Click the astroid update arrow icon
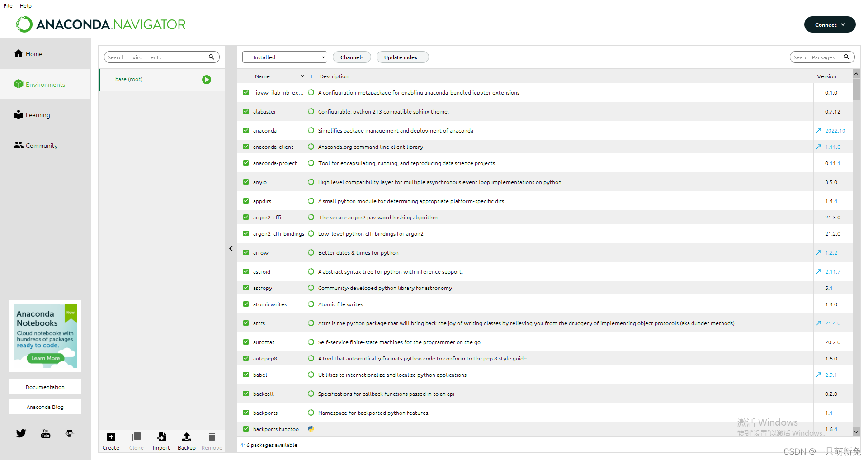Image resolution: width=868 pixels, height=460 pixels. (x=819, y=271)
